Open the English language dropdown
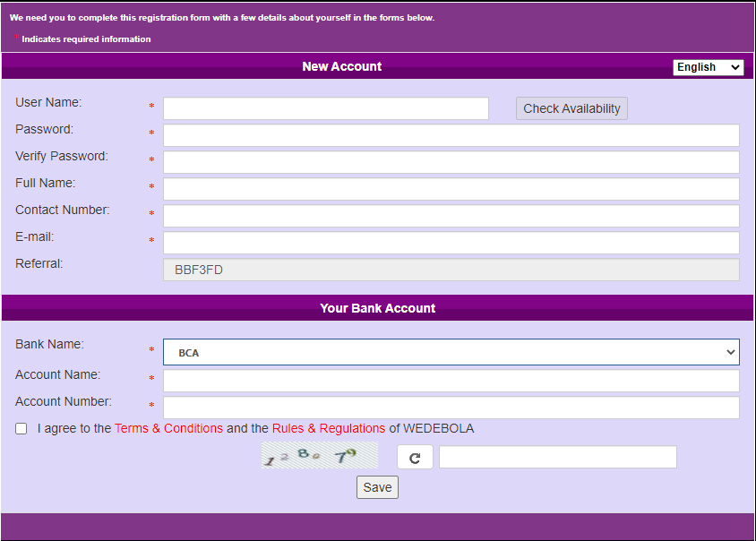 708,67
